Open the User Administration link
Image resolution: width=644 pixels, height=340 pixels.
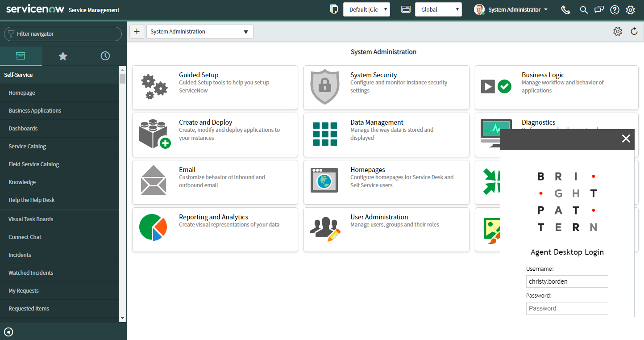(379, 217)
